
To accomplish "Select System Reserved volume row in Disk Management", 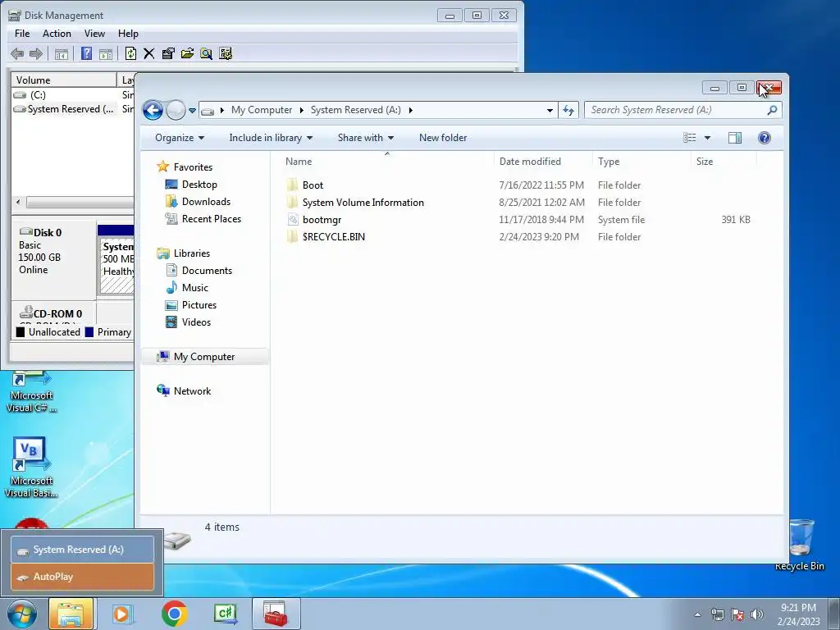I will point(73,109).
